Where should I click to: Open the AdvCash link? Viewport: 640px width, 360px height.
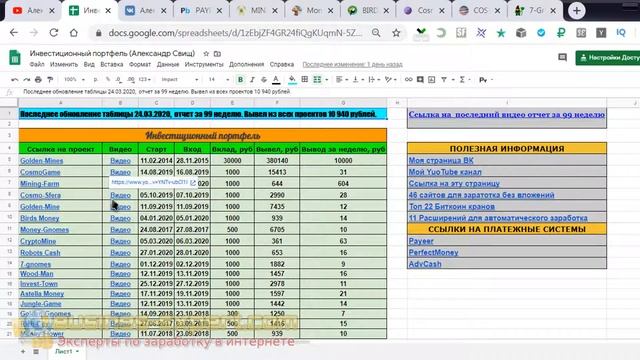(425, 264)
